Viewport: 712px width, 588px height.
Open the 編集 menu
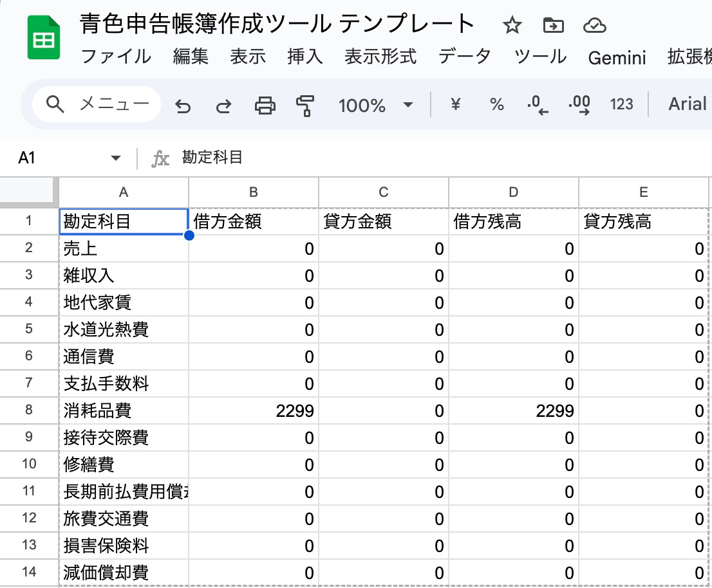[191, 57]
